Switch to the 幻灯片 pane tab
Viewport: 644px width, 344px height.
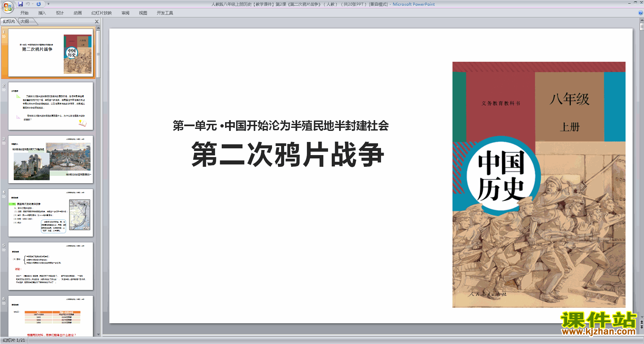[x=9, y=21]
